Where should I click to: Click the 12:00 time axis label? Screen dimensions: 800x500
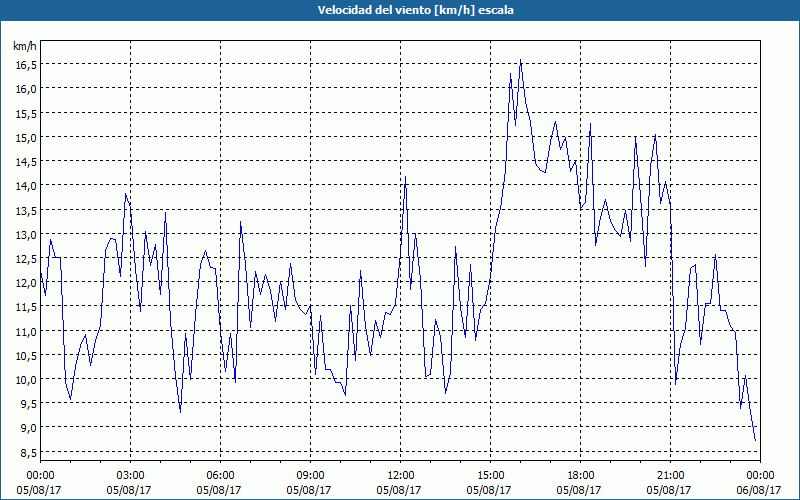pyautogui.click(x=401, y=476)
